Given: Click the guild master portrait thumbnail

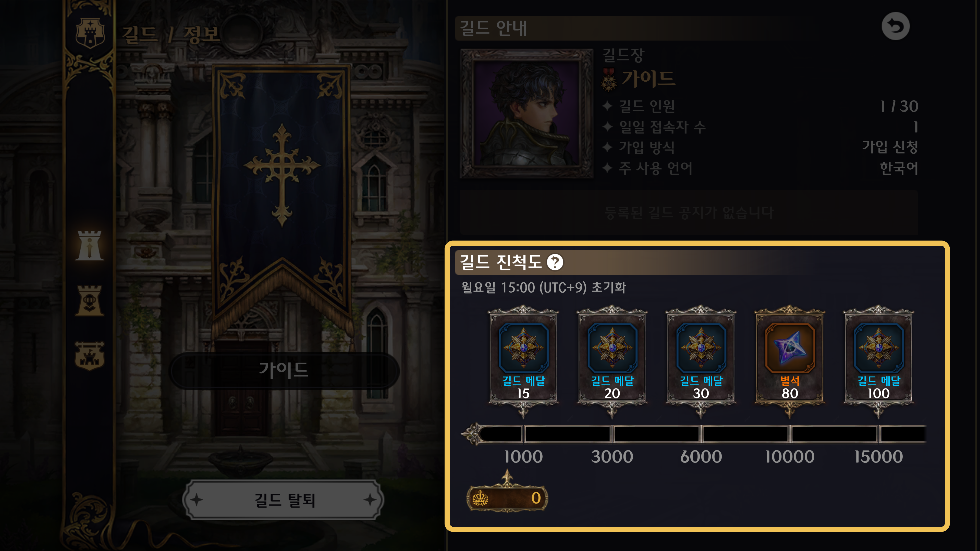Looking at the screenshot, I should tap(526, 113).
